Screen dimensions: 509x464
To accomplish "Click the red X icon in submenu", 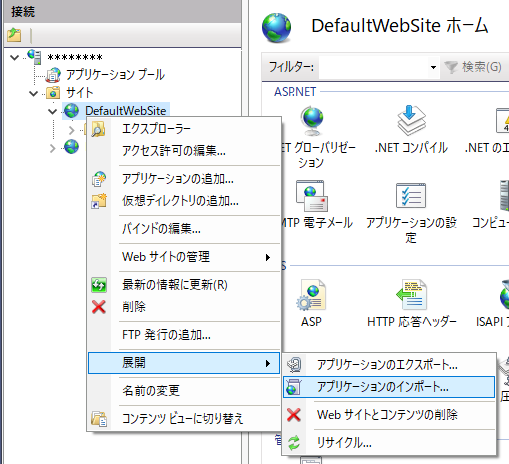I will 294,415.
